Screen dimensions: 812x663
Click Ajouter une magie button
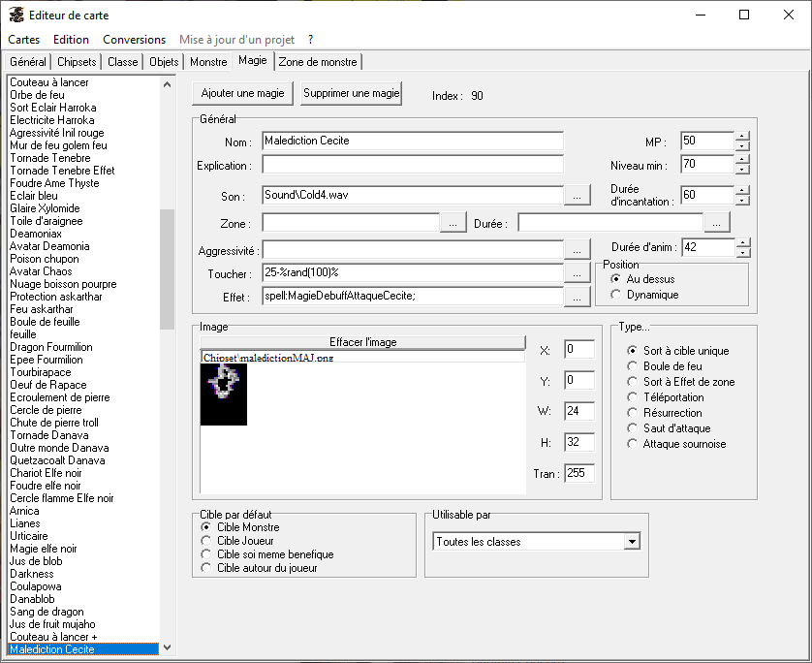[x=242, y=94]
